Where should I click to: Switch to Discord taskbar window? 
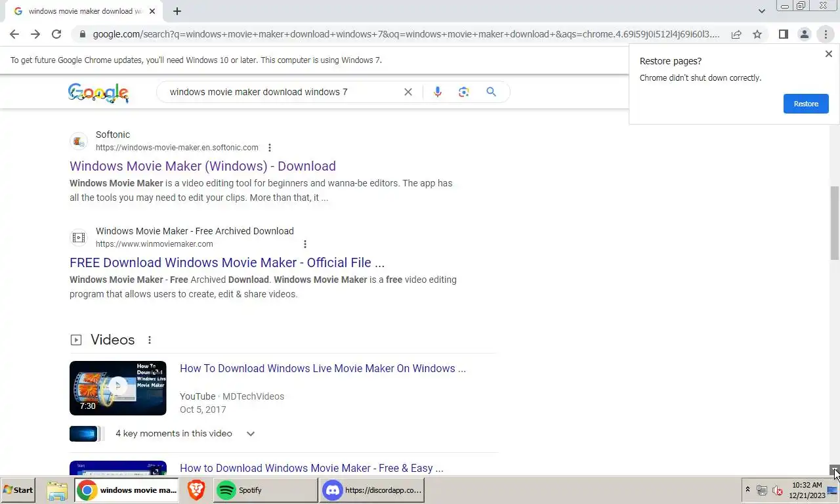point(372,490)
